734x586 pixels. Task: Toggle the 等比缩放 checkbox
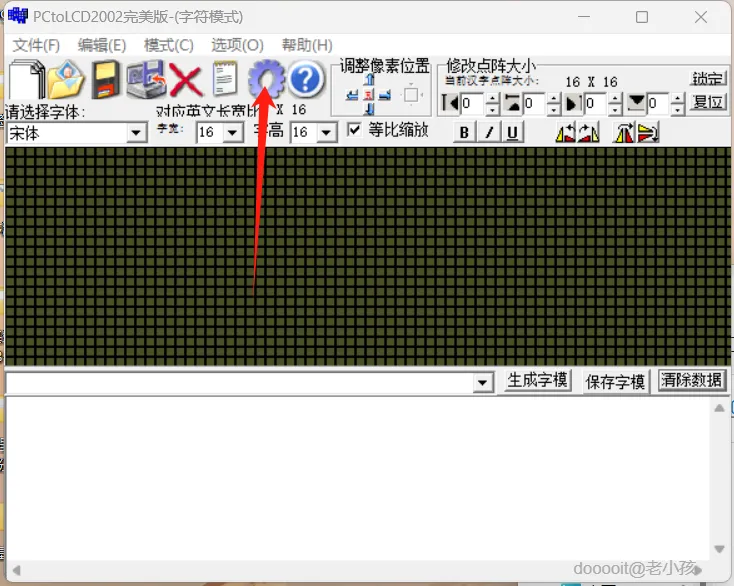click(x=354, y=129)
